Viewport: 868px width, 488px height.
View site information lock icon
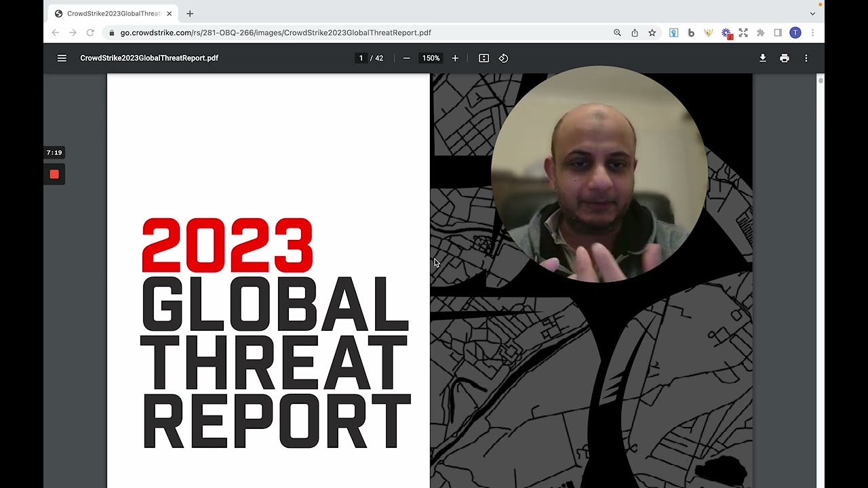pyautogui.click(x=111, y=33)
